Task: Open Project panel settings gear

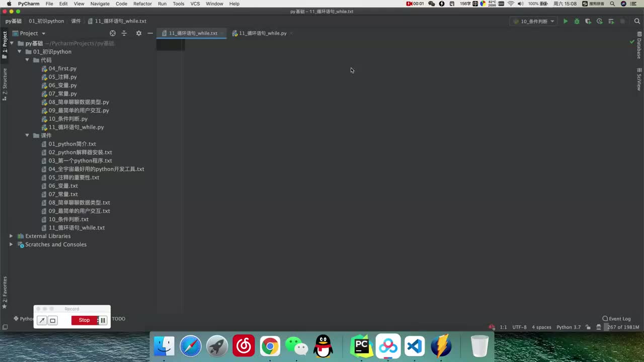Action: (x=139, y=33)
